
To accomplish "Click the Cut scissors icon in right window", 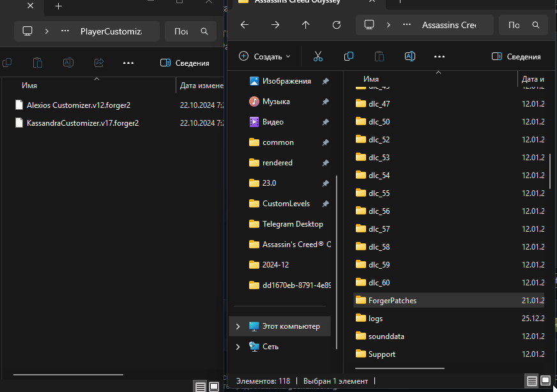I will tap(318, 56).
